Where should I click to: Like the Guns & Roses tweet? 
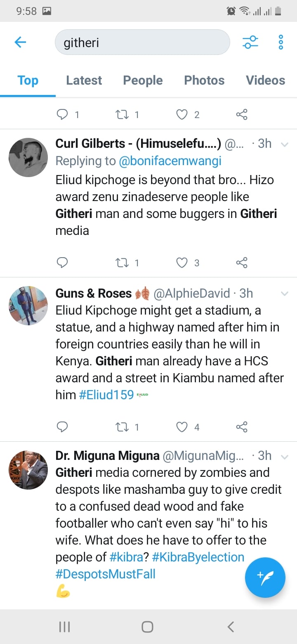[x=182, y=427]
